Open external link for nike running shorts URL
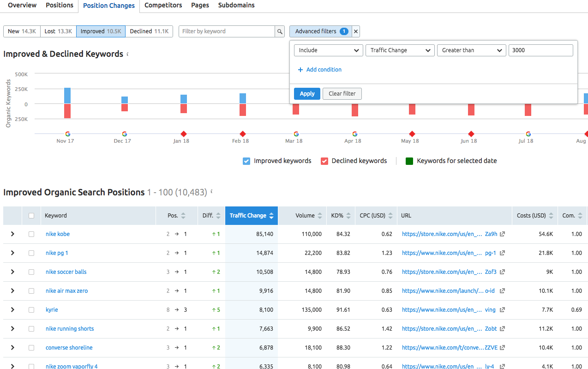 pos(503,329)
